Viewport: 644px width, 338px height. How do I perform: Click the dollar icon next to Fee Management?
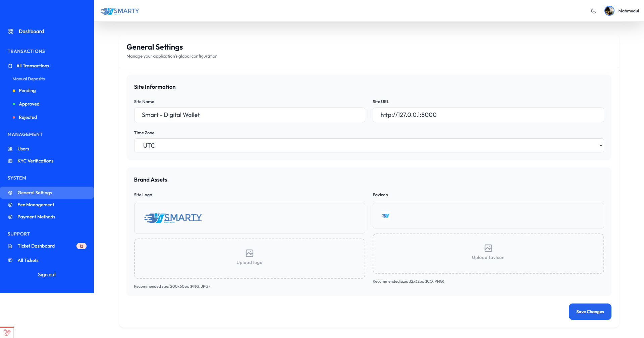click(10, 205)
